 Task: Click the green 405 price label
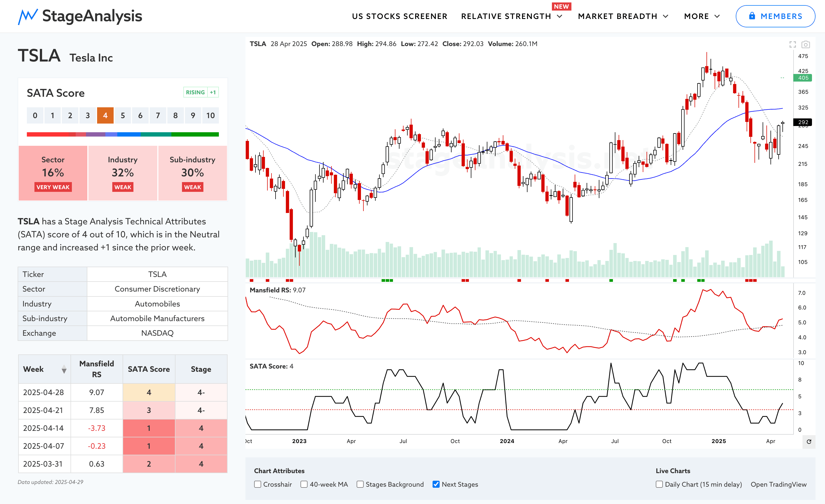tap(803, 78)
